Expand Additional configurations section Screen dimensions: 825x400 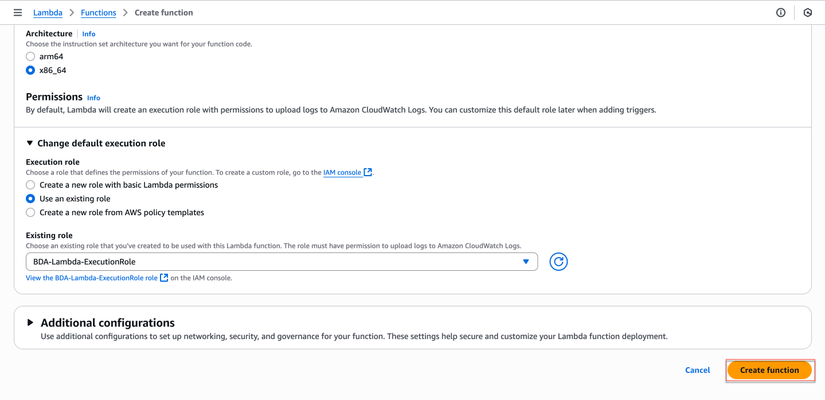tap(30, 323)
